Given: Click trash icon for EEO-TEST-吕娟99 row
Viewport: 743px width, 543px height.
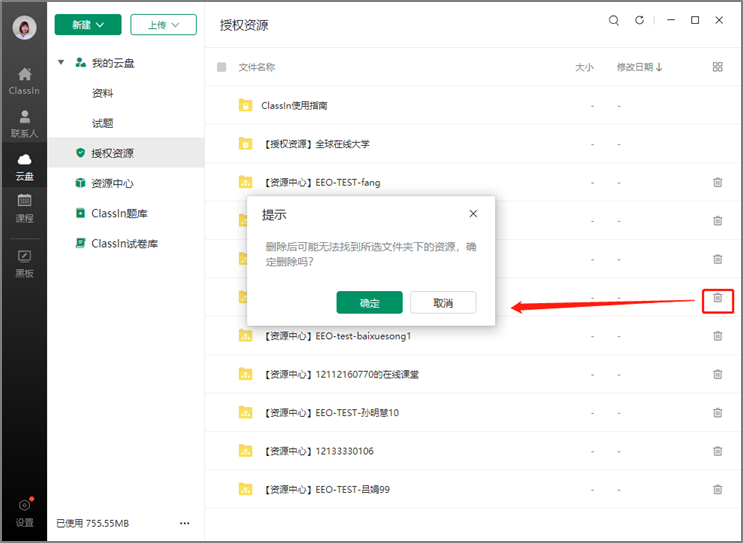Looking at the screenshot, I should point(717,489).
